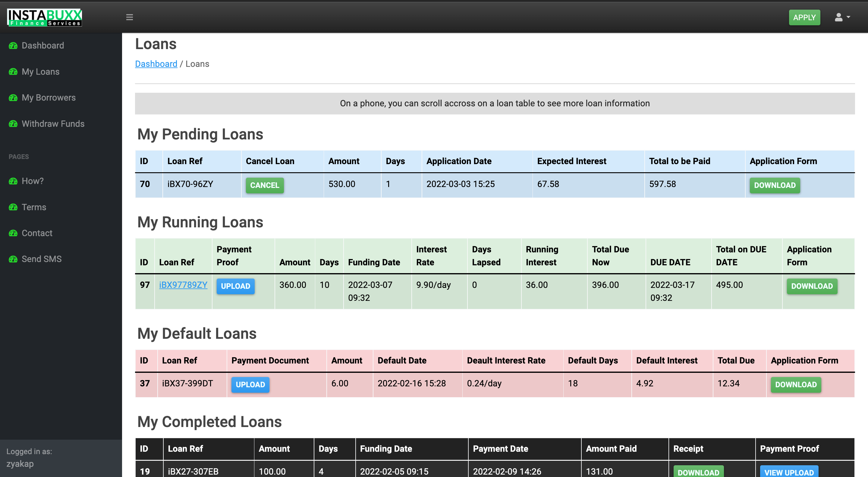Upload payment document for default loan iBX37-399DT
The image size is (868, 477).
(x=250, y=385)
